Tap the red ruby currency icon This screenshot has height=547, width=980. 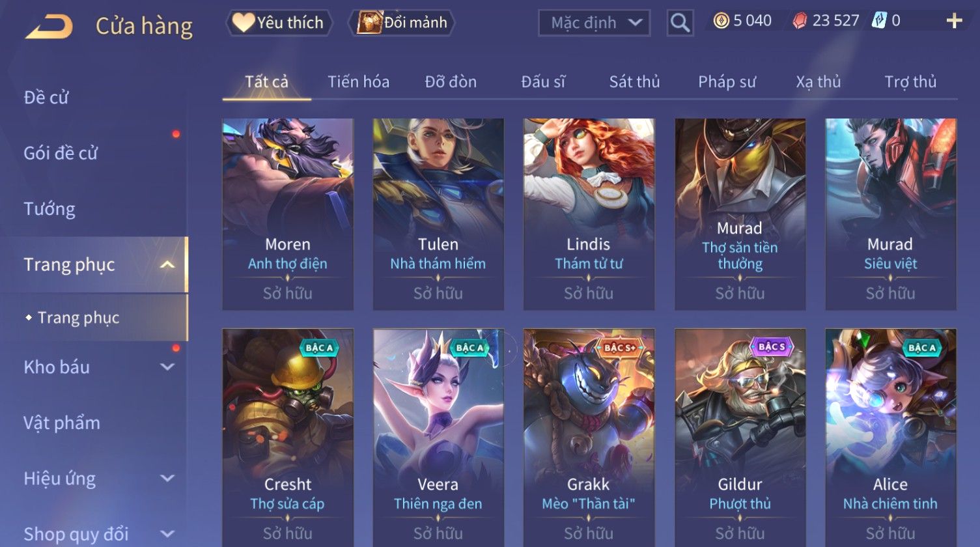click(x=800, y=21)
